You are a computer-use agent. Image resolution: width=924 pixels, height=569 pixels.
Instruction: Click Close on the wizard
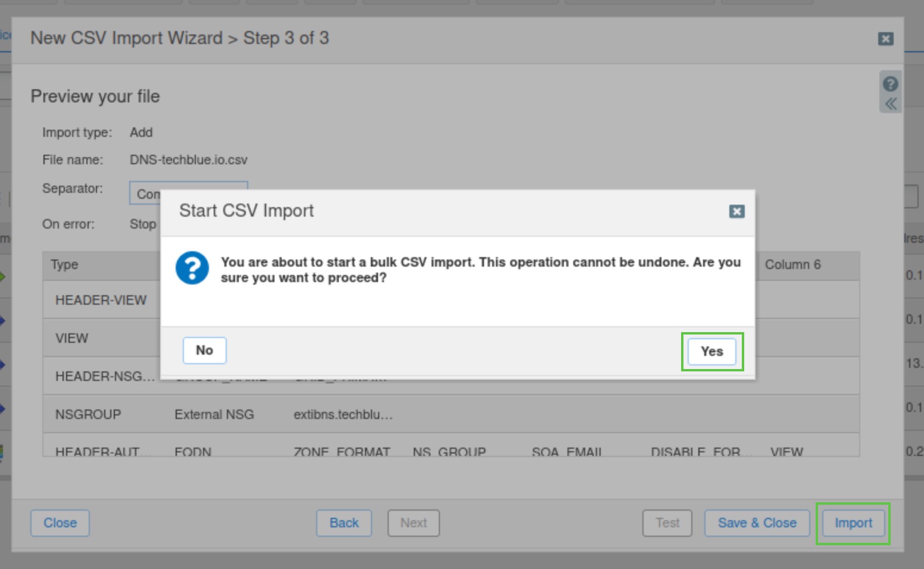coord(60,523)
